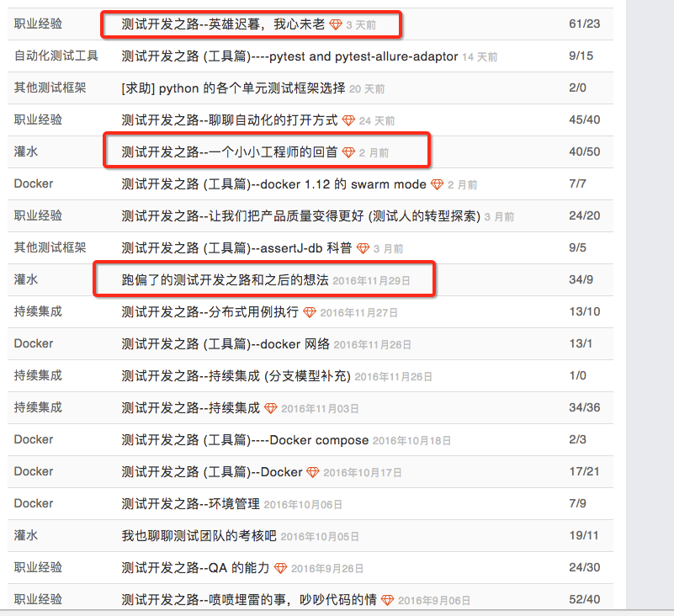Open topic 测试开发之路--分布式用例执行
Image resolution: width=674 pixels, height=616 pixels.
(x=210, y=311)
